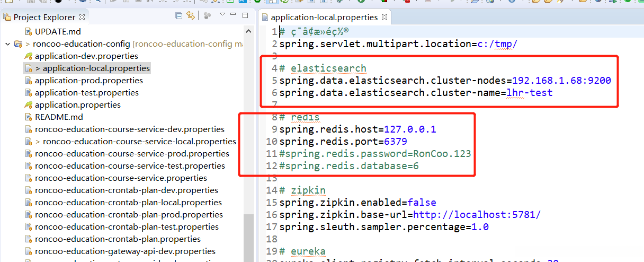The height and width of the screenshot is (262, 644).
Task: Click the cluster-nodes value 192.168.1.68:9200
Action: coord(561,81)
